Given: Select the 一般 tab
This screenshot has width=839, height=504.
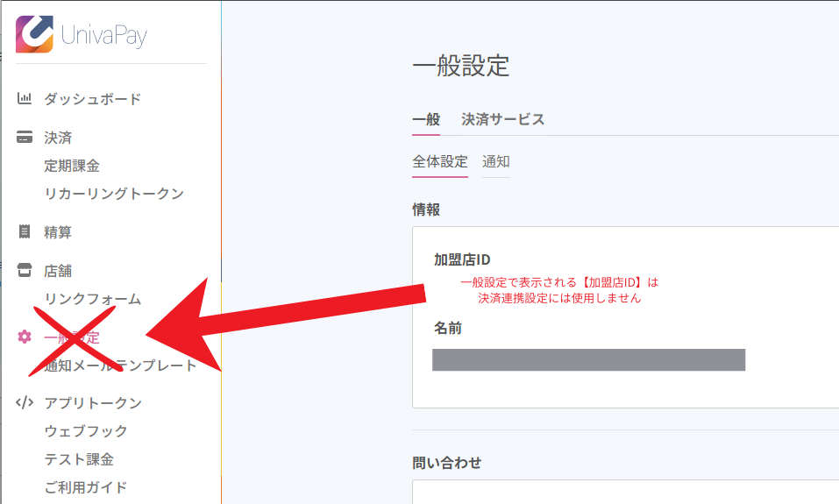Looking at the screenshot, I should coord(426,120).
